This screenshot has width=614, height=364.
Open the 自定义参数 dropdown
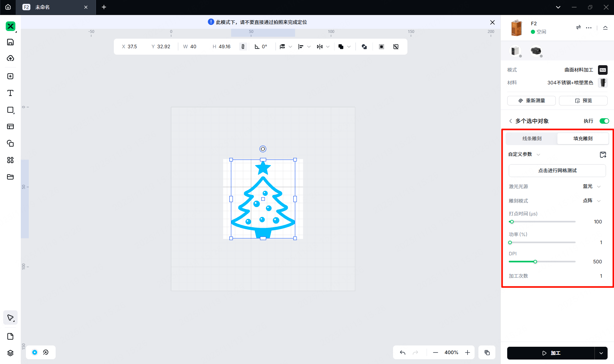[x=524, y=154]
